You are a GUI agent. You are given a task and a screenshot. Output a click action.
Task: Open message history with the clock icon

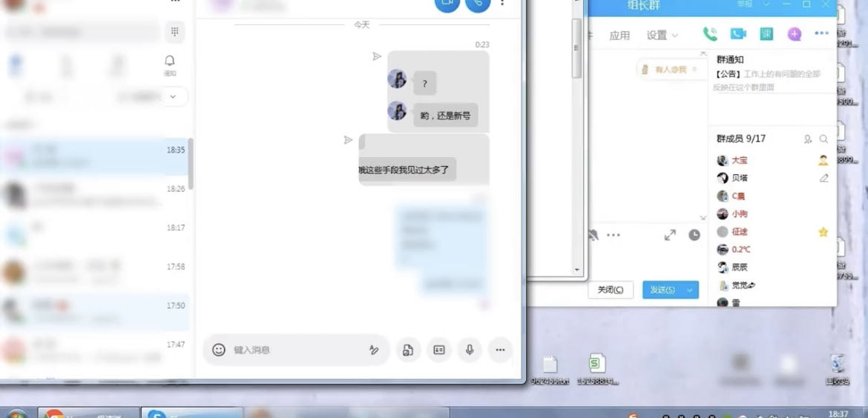point(694,235)
